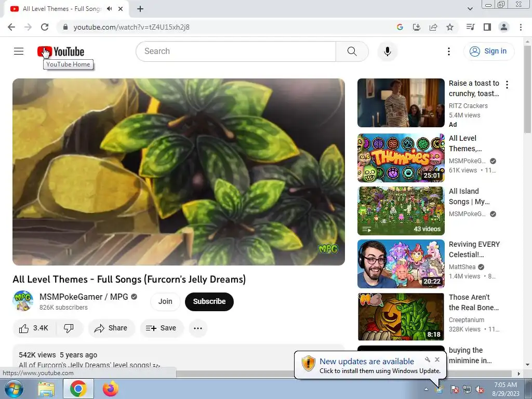532x399 pixels.
Task: Click Creeptanium channel name
Action: point(467,320)
